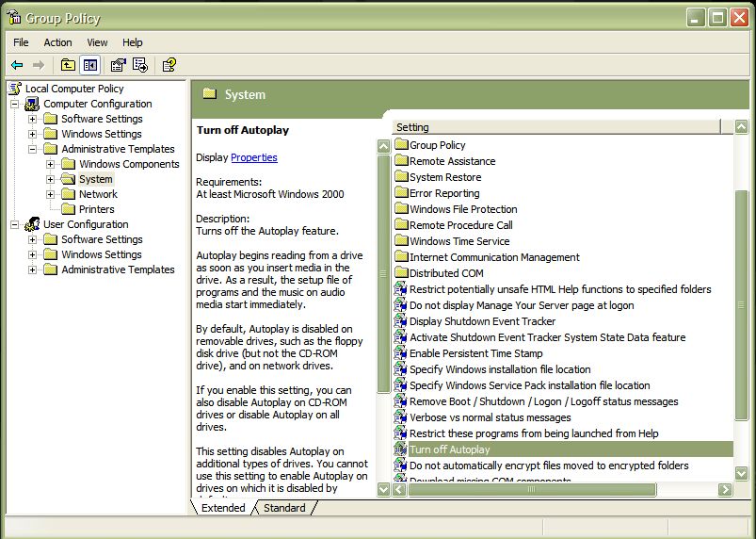Click the User Configuration icon
The width and height of the screenshot is (756, 539).
(32, 224)
